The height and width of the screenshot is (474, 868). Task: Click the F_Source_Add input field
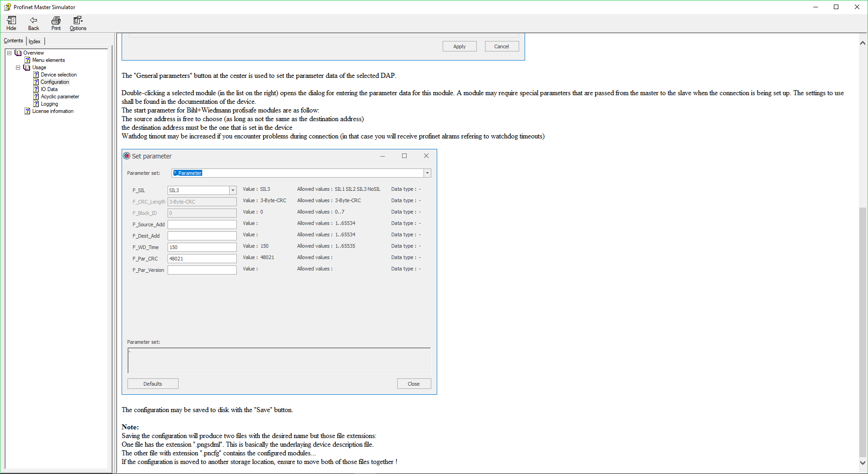(x=202, y=224)
